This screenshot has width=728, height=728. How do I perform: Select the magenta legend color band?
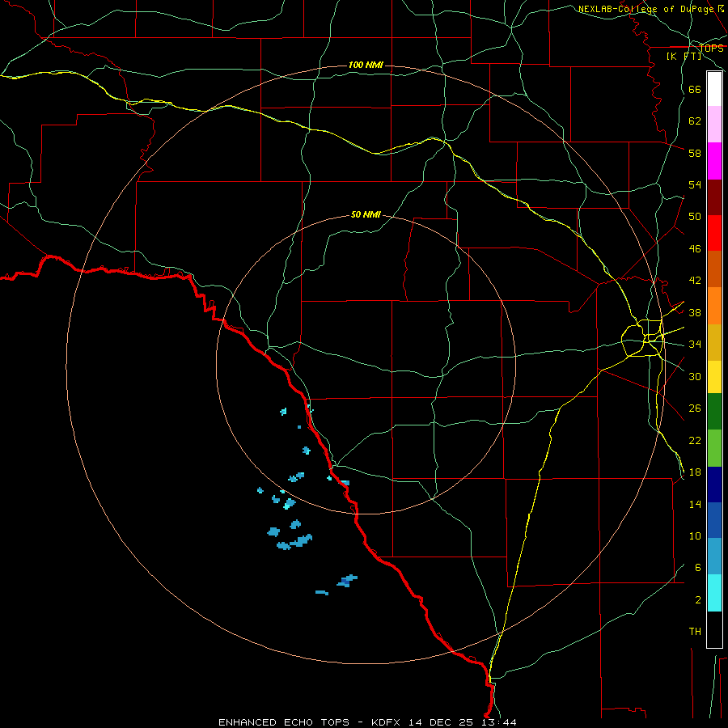tap(714, 161)
